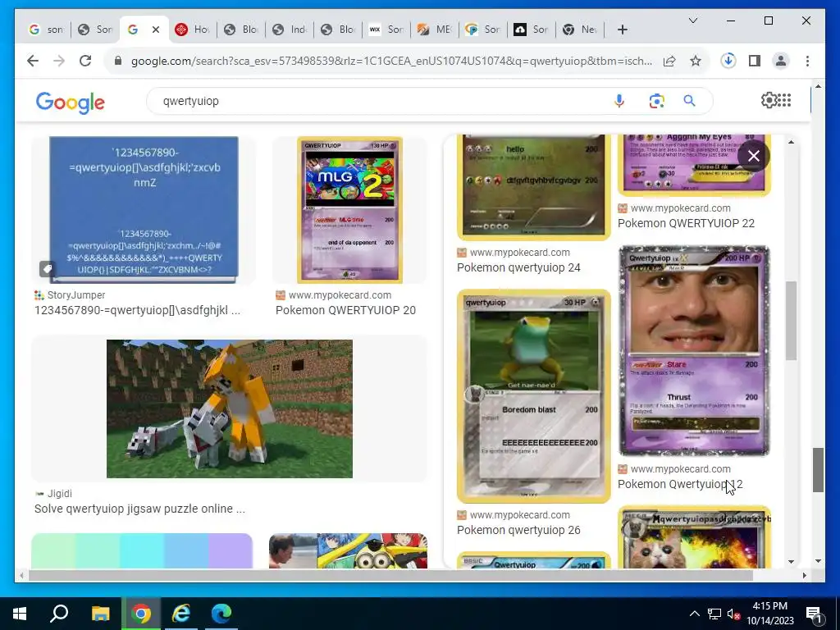Click the browser forward arrow
Viewport: 840px width, 630px height.
[x=59, y=61]
